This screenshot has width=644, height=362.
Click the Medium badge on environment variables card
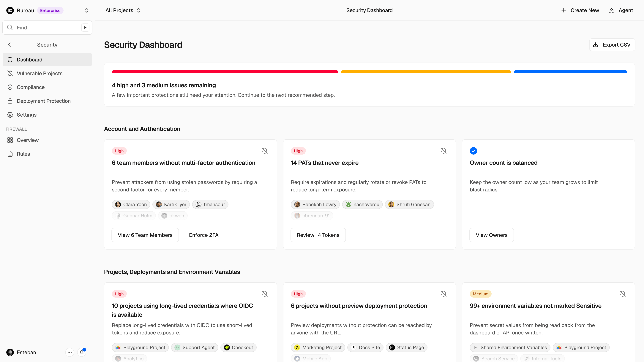[x=480, y=293]
